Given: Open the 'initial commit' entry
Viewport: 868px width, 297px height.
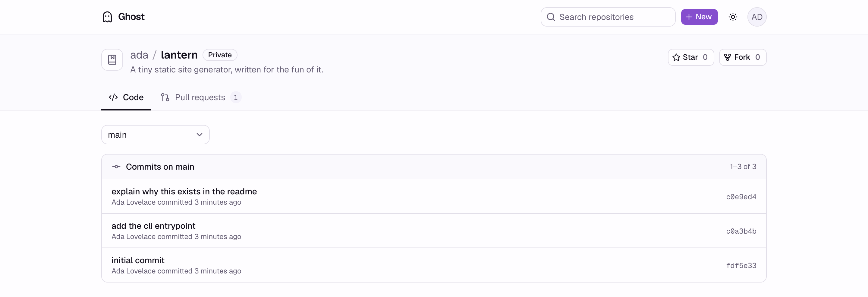Looking at the screenshot, I should click(x=138, y=260).
